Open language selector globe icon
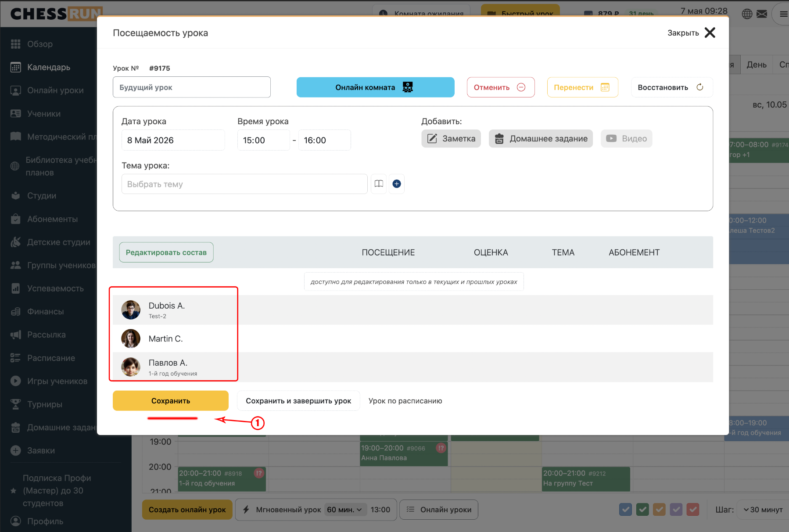 [x=747, y=14]
